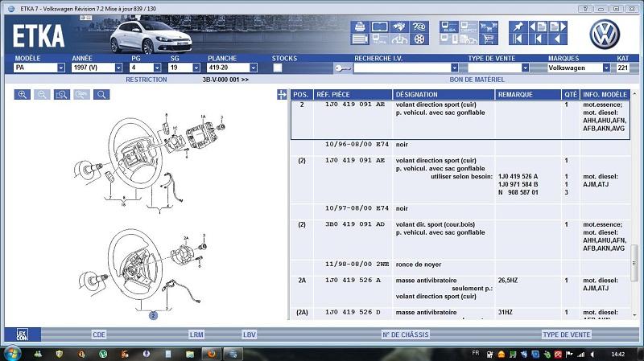The image size is (644, 361).
Task: Open the ANNÉE dropdown showing 1997 (V)
Action: tap(118, 68)
